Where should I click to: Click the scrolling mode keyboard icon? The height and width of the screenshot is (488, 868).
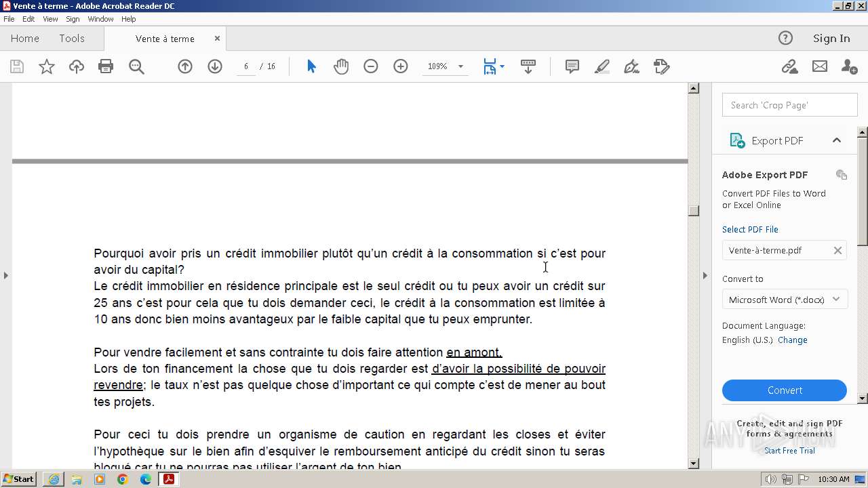coord(528,66)
